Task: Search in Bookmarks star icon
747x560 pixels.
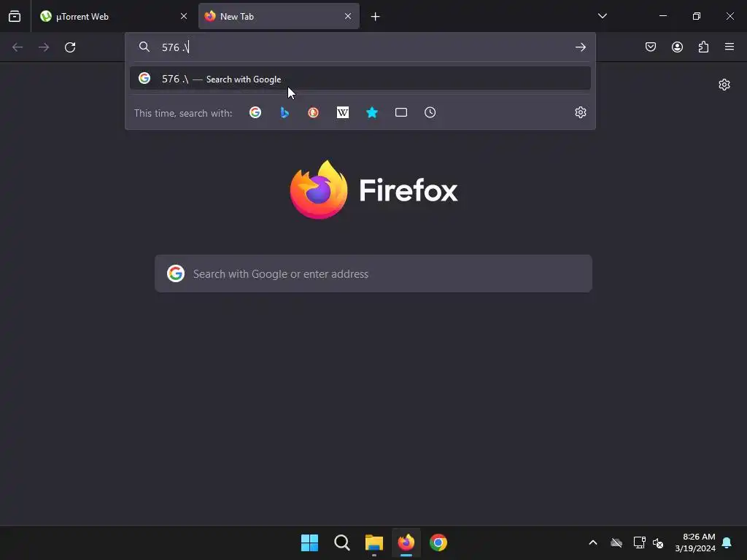Action: [372, 112]
